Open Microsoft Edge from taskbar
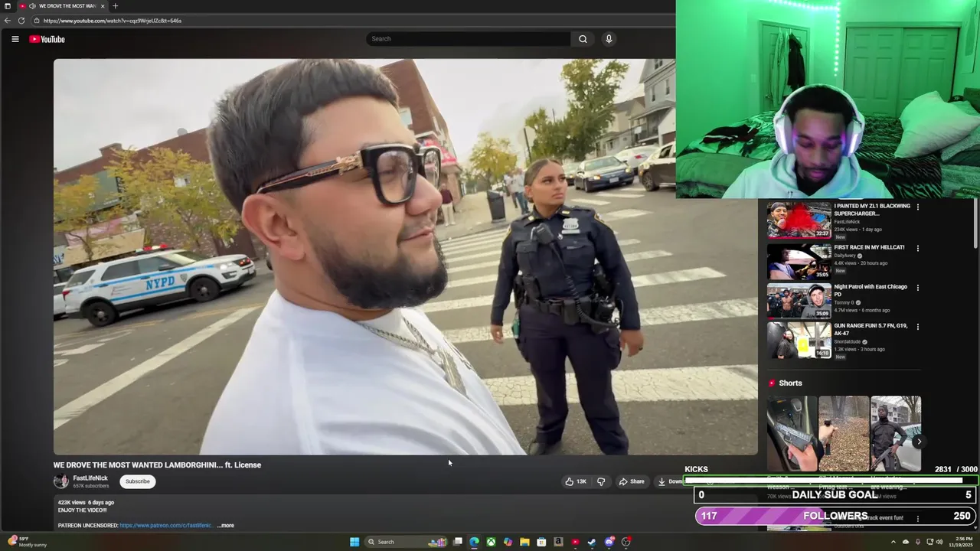This screenshot has height=551, width=980. pos(475,542)
